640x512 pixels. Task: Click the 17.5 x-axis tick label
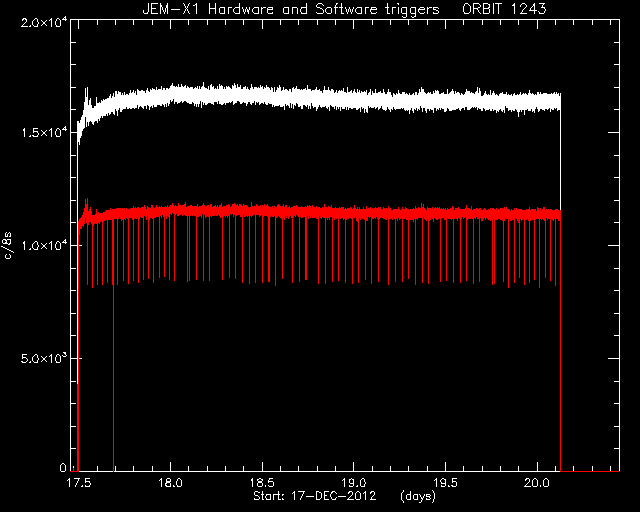click(79, 483)
